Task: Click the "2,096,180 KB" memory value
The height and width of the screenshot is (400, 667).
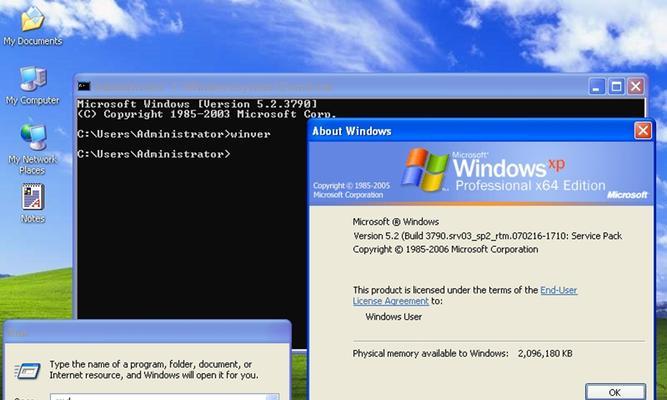Action: coord(545,353)
